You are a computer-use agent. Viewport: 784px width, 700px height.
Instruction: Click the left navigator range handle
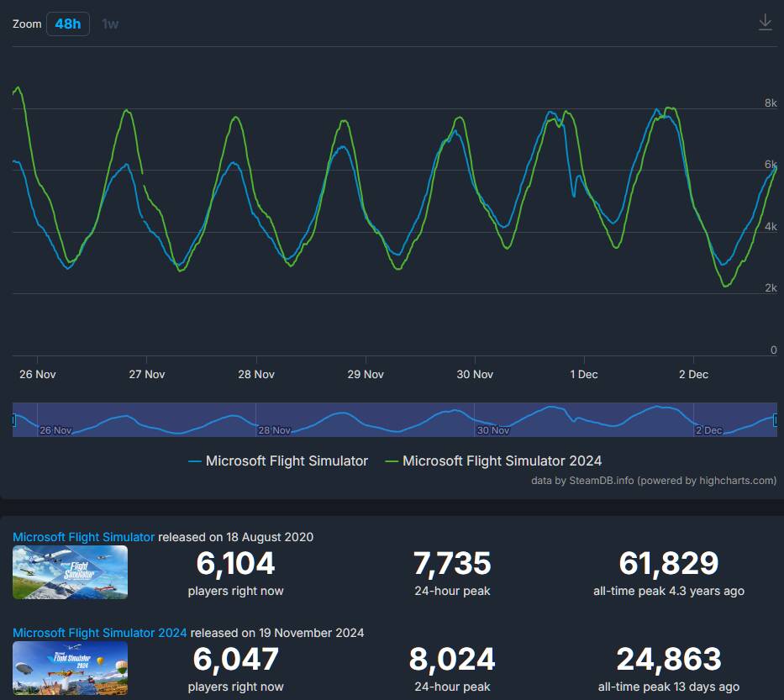point(13,420)
